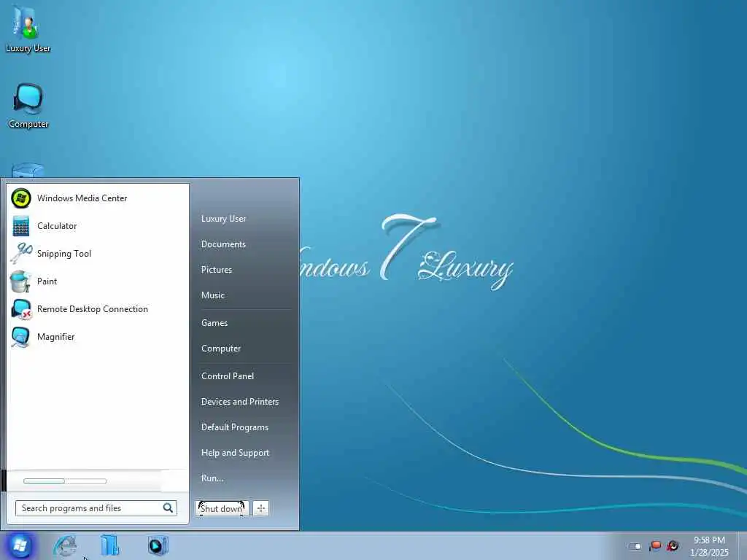Open Windows Media Center icon

pos(21,198)
